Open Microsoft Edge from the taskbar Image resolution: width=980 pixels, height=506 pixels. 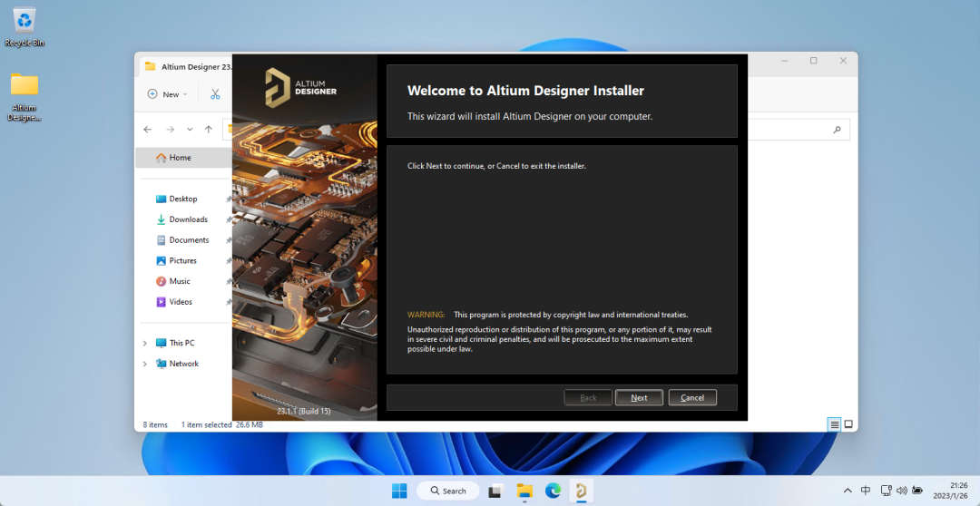553,491
